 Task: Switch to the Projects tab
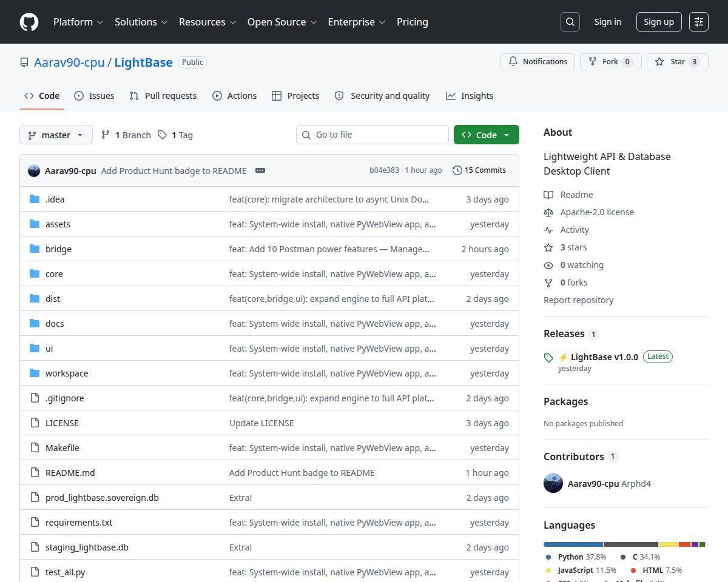[x=295, y=96]
